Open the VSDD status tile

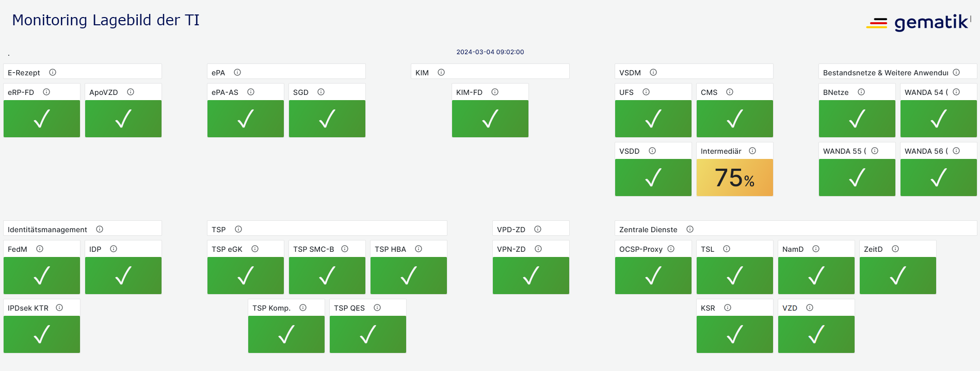tap(653, 178)
